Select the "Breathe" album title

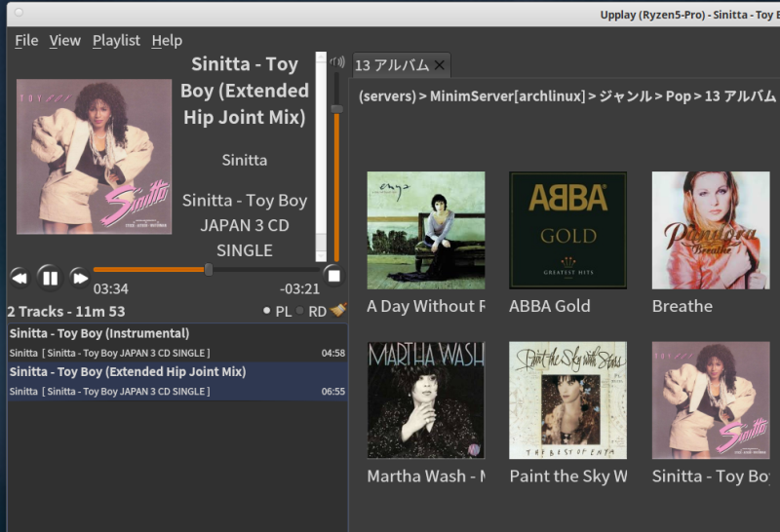pyautogui.click(x=682, y=306)
